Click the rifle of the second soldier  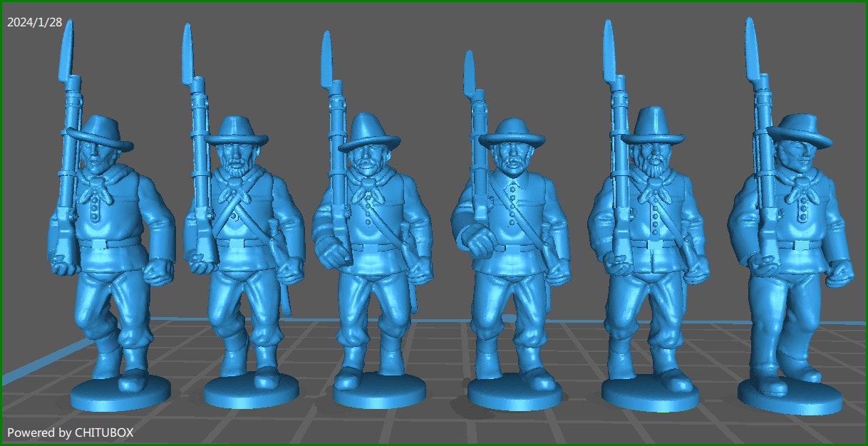tap(200, 142)
